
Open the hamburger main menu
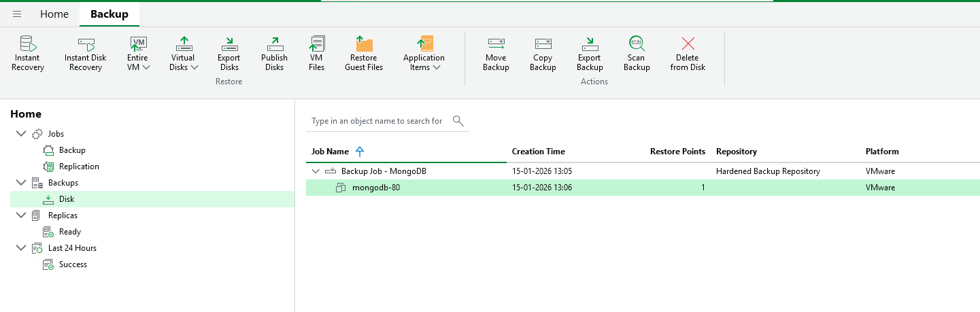(17, 14)
